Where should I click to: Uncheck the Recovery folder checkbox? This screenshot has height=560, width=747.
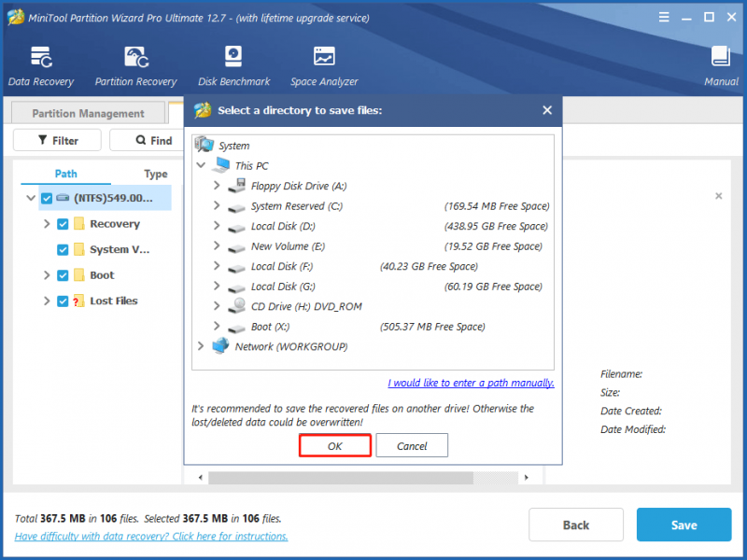pos(63,224)
